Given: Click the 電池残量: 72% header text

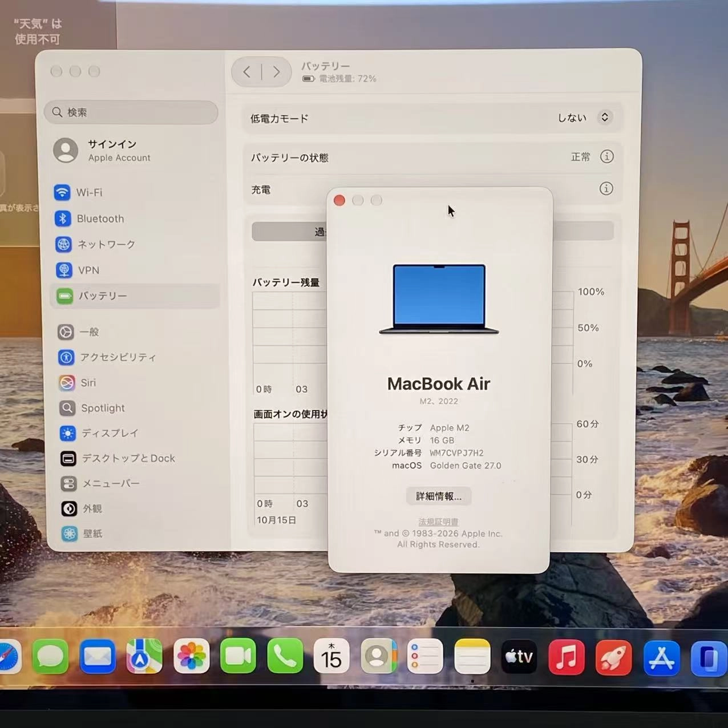Looking at the screenshot, I should coord(347,79).
